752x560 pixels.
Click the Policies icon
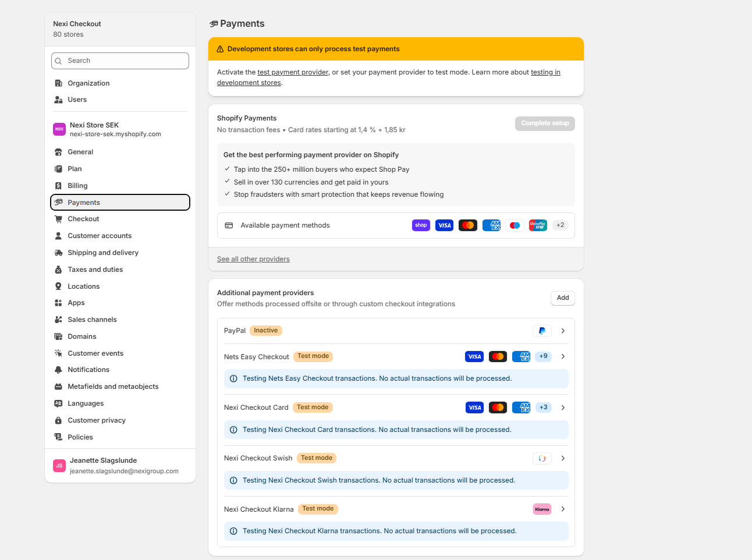(x=58, y=437)
